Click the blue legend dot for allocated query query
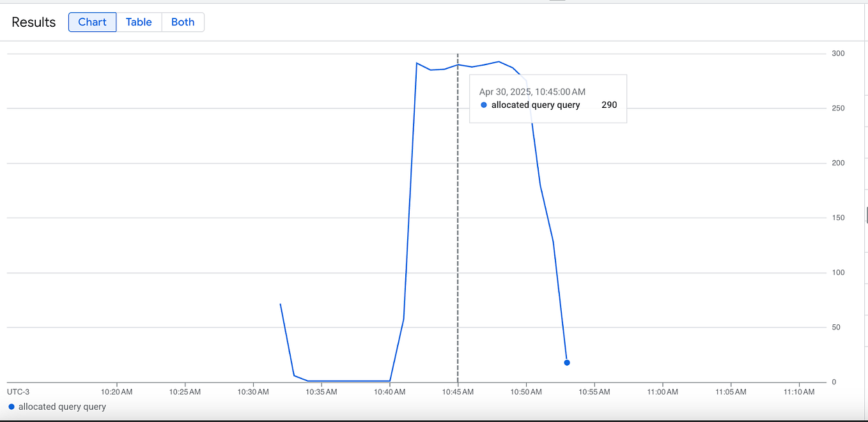The width and height of the screenshot is (868, 422). pyautogui.click(x=13, y=407)
